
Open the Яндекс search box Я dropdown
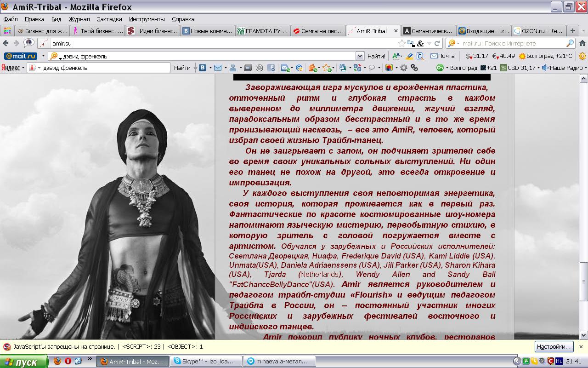tap(34, 68)
